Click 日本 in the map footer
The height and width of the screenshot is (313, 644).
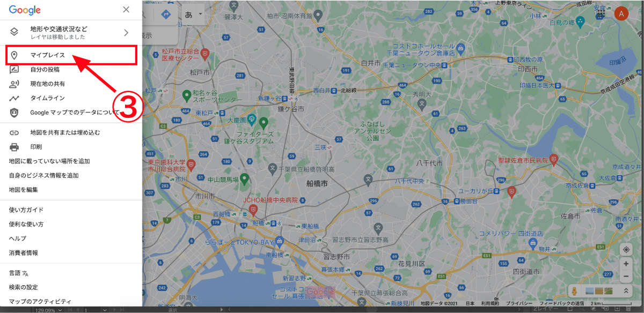tap(470, 303)
